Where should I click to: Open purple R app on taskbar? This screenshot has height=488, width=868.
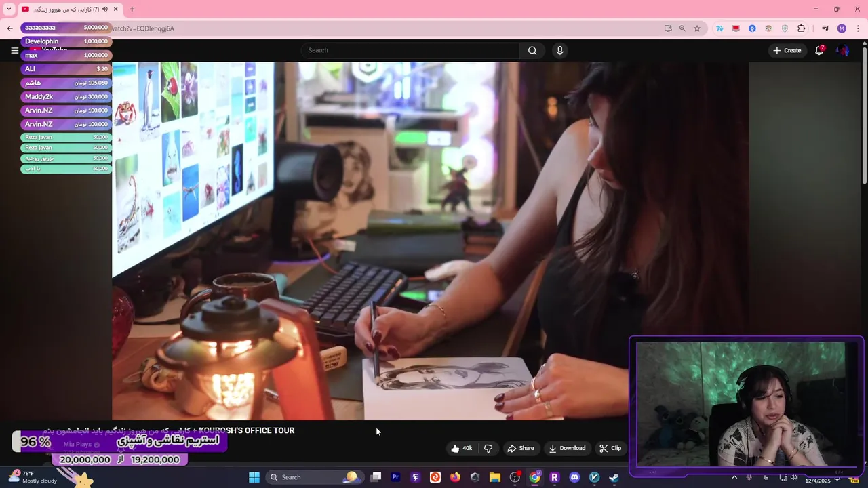pyautogui.click(x=554, y=477)
